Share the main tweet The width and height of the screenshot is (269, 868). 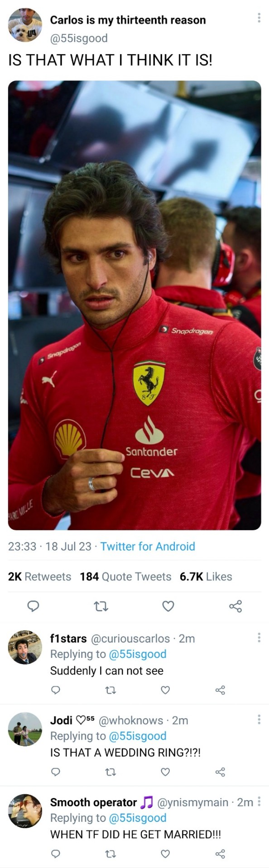coord(235,606)
